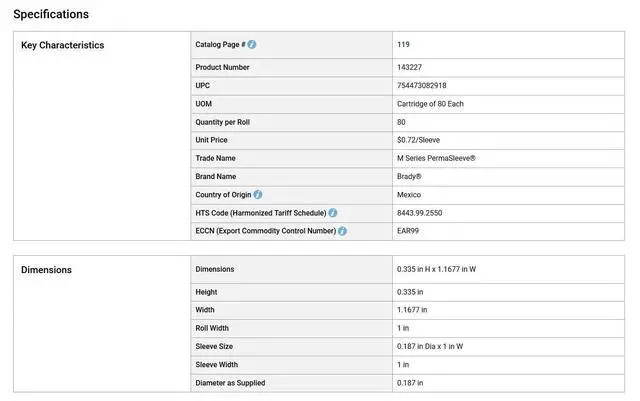The width and height of the screenshot is (640, 401).
Task: Select the Key Characteristics section title
Action: pos(62,45)
